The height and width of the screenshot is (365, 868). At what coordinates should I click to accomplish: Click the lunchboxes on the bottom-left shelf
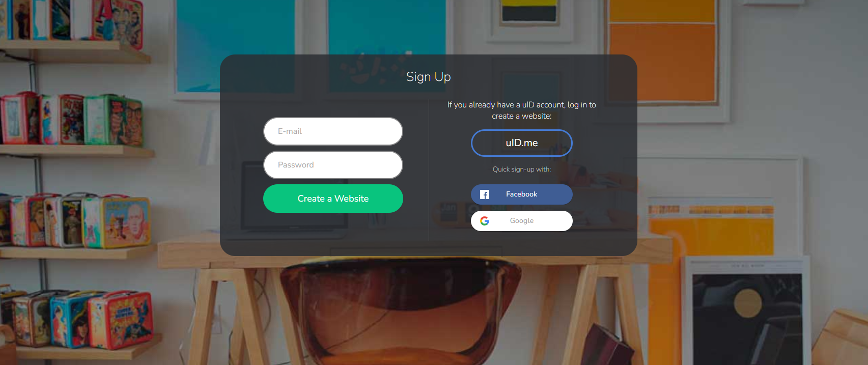click(x=76, y=318)
